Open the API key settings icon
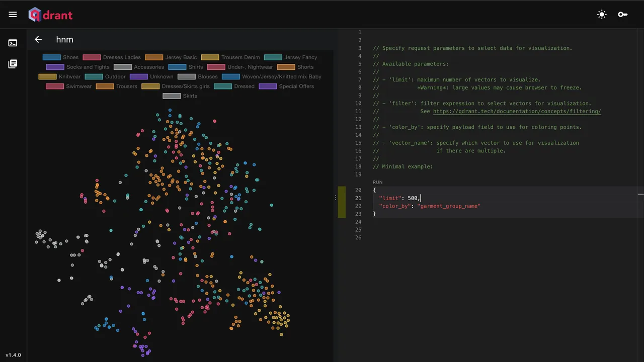This screenshot has width=644, height=362. point(623,15)
